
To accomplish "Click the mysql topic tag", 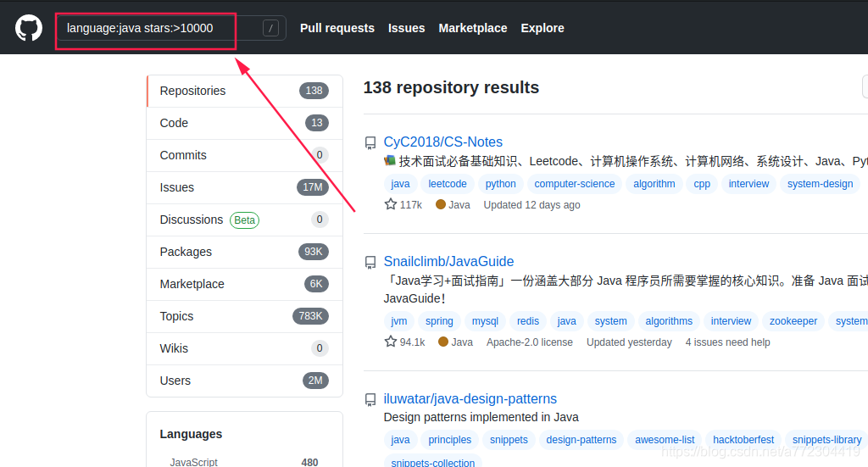I will 485,321.
